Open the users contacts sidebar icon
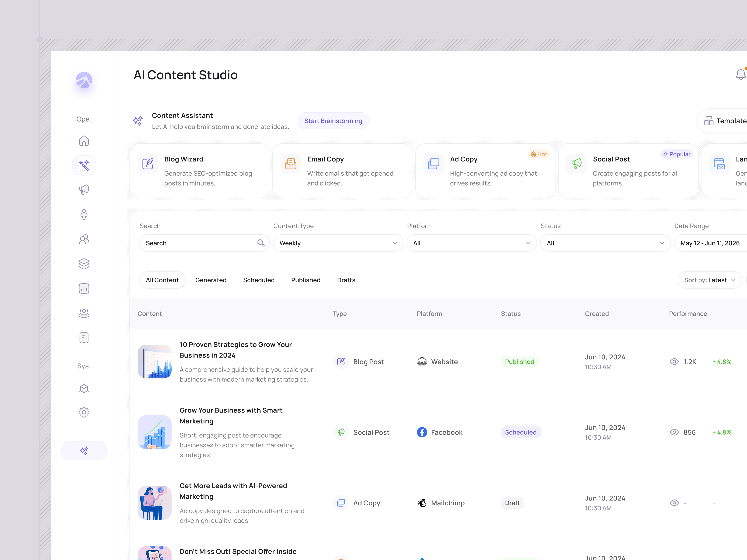The height and width of the screenshot is (560, 747). tap(84, 239)
